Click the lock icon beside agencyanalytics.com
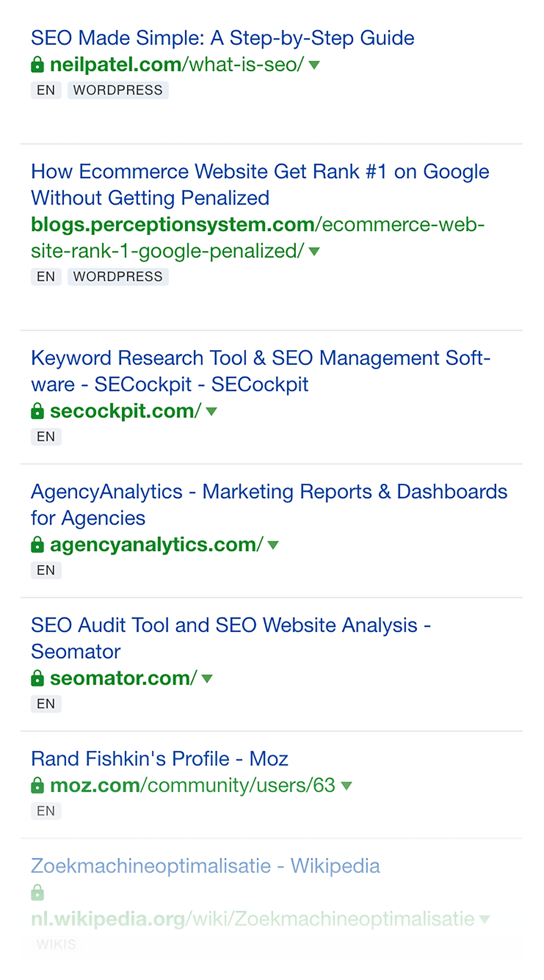This screenshot has width=544, height=980. coord(37,544)
